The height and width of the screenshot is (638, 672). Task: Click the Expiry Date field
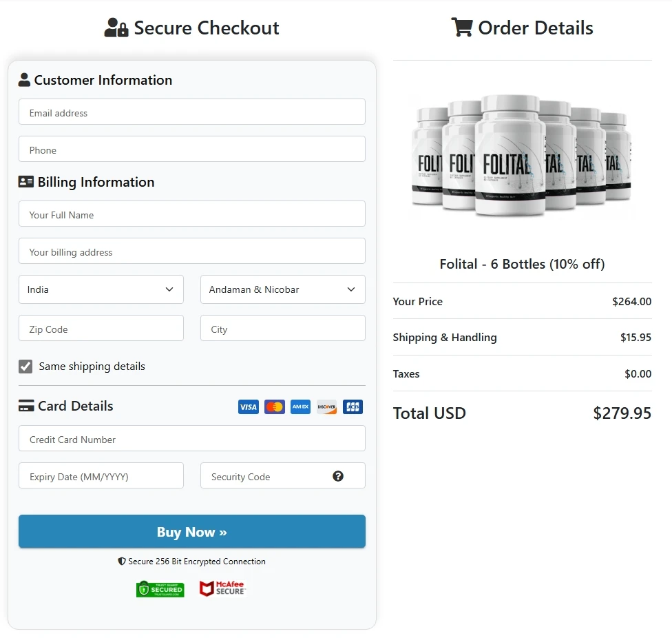[101, 475]
